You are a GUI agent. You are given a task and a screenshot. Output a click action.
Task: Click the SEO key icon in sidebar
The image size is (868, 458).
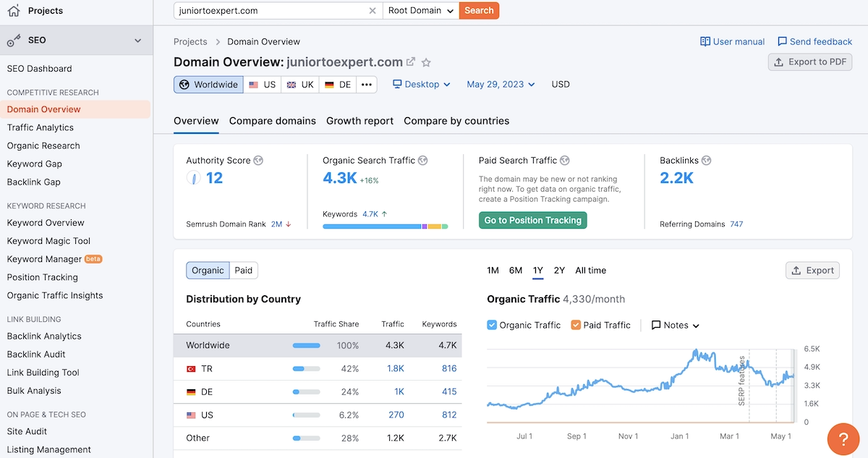pyautogui.click(x=13, y=41)
